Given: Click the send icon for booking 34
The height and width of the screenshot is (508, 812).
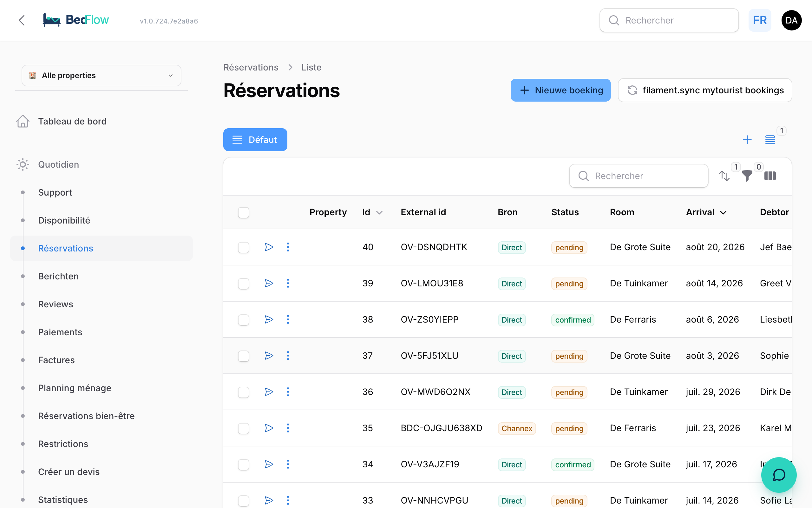Looking at the screenshot, I should 269,464.
